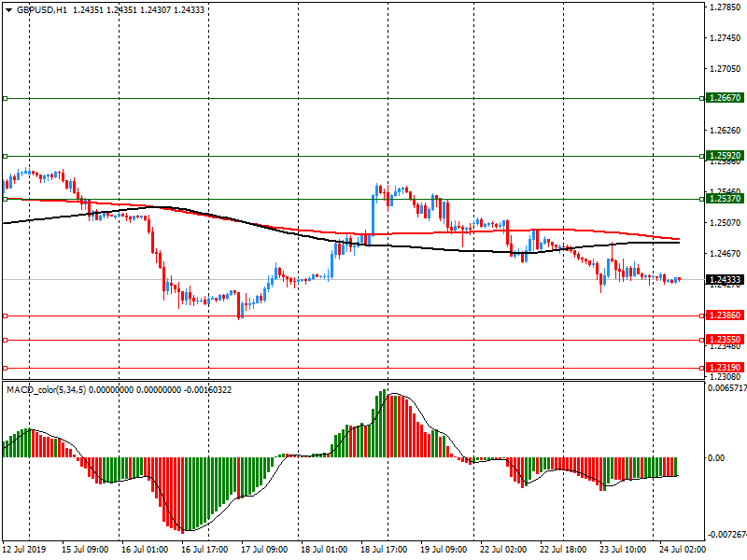The image size is (747, 560).
Task: Click the 19 Jul 09:00 time label
Action: [444, 549]
